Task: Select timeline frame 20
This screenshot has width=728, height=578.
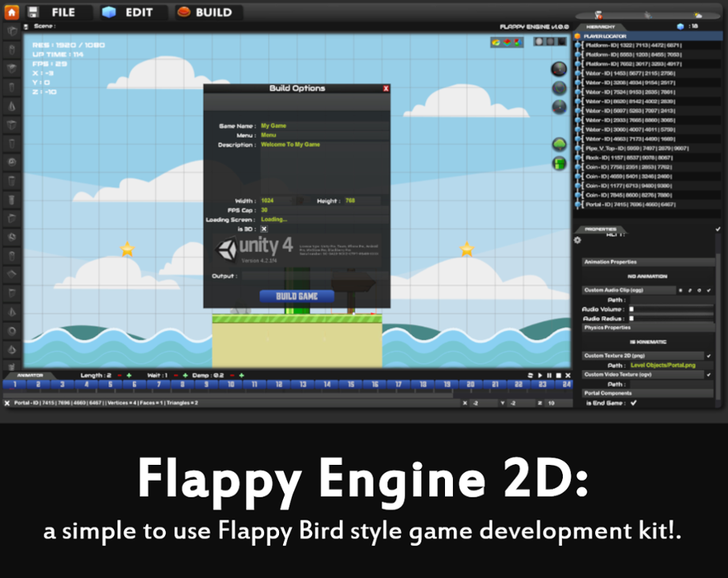Action: point(470,384)
